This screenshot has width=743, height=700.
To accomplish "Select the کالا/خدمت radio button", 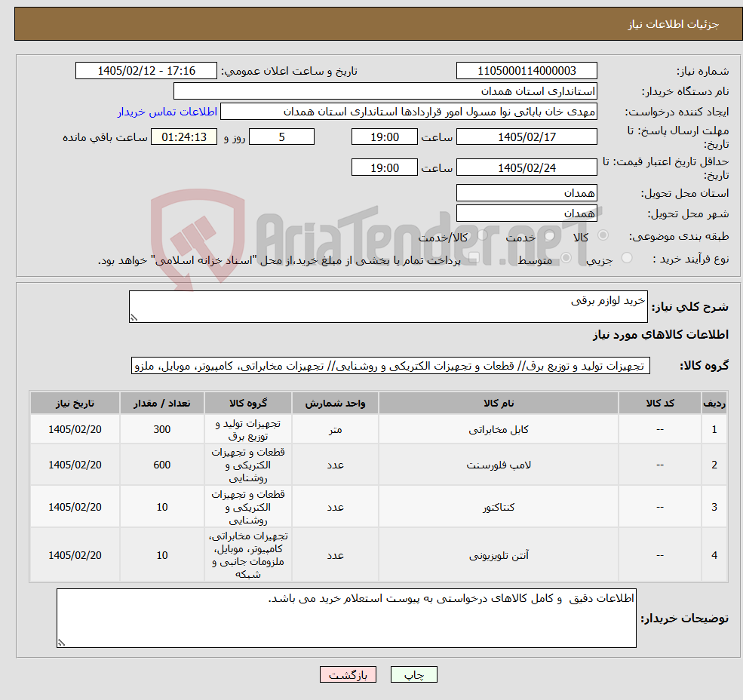I will tap(482, 235).
